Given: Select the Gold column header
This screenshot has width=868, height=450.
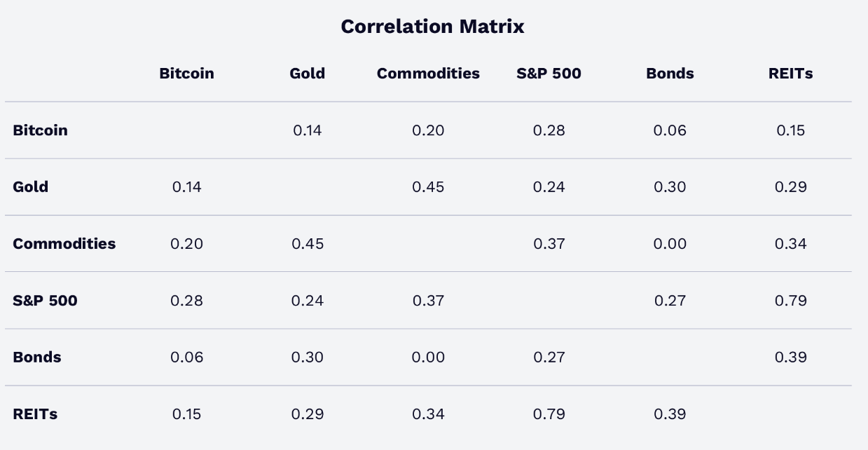Looking at the screenshot, I should [x=307, y=74].
